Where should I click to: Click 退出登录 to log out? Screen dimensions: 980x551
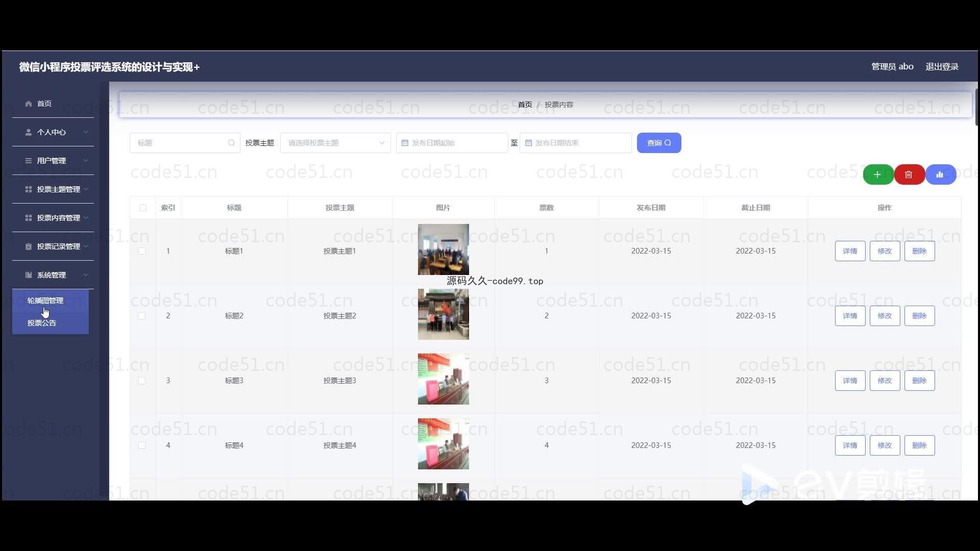942,67
